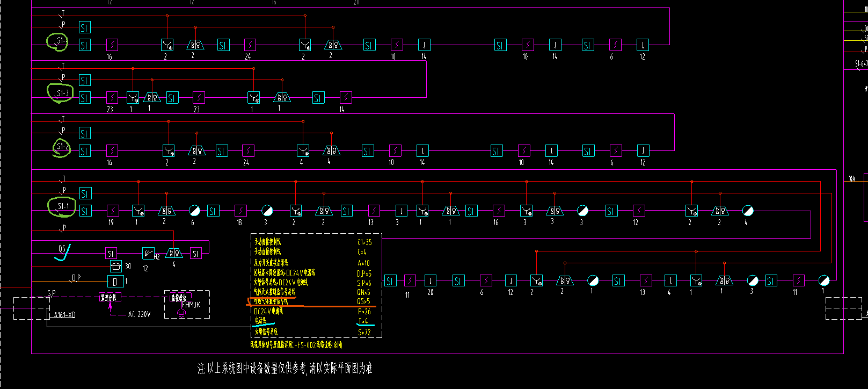
Task: Select lightning symbol numbered 14 in S1-3 row
Action: (x=346, y=98)
